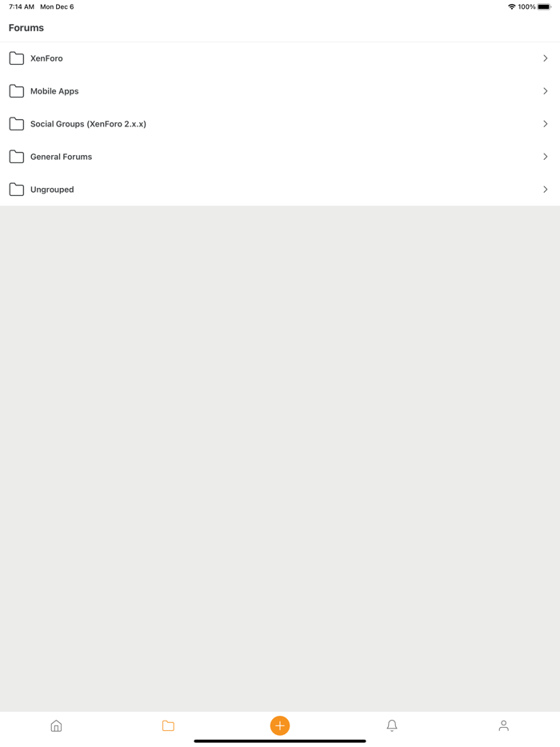The image size is (560, 747).
Task: Open the Forums folder icon in bottom bar
Action: pyautogui.click(x=168, y=725)
